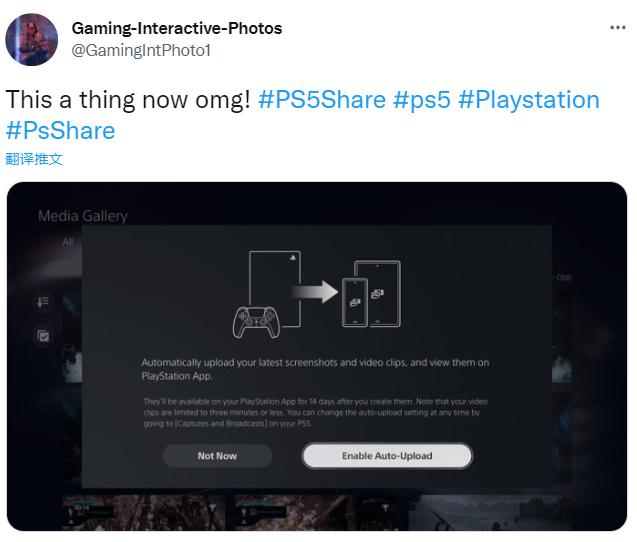Click the phone and tablet devices illustration

tap(371, 292)
